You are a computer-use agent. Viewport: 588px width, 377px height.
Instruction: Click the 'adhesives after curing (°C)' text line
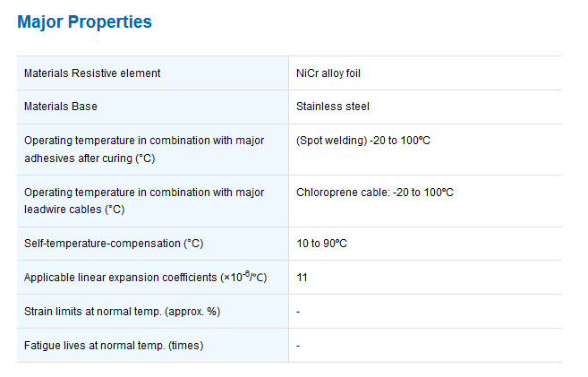pos(89,159)
